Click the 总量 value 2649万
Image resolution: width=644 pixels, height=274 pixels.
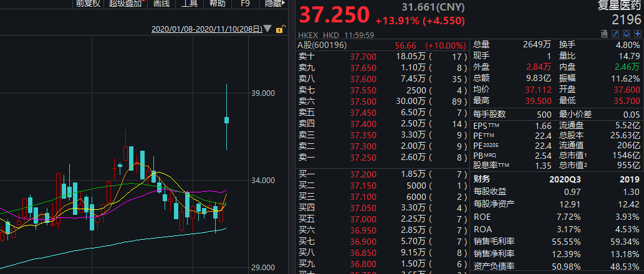537,45
